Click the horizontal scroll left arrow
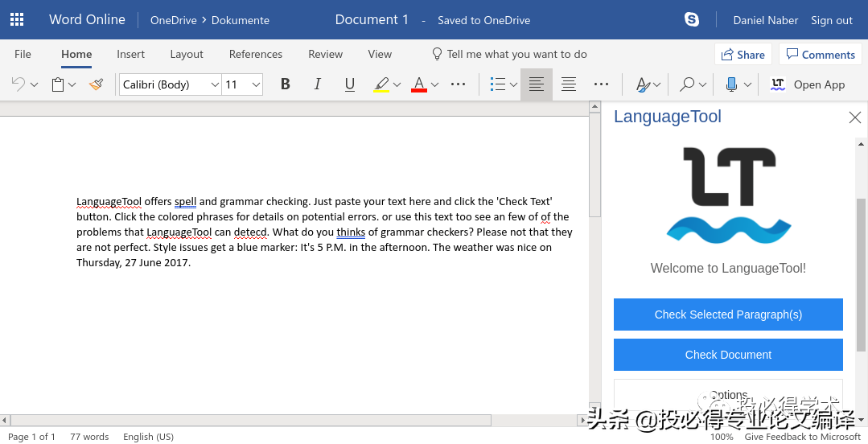The width and height of the screenshot is (868, 444). pos(5,421)
